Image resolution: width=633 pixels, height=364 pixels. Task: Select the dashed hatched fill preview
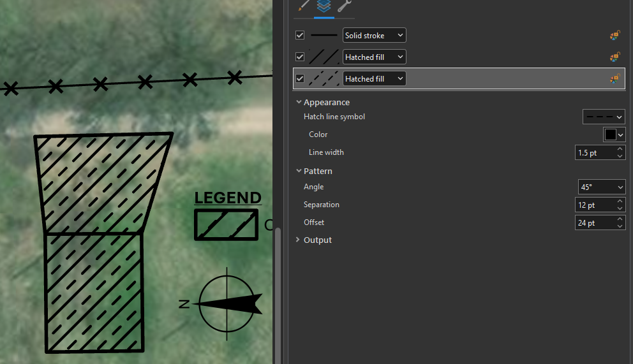[324, 78]
